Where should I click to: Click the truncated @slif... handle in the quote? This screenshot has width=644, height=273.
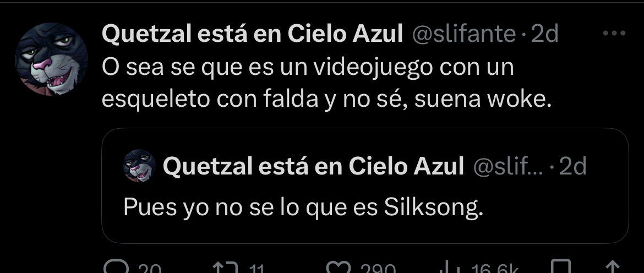[x=508, y=166]
